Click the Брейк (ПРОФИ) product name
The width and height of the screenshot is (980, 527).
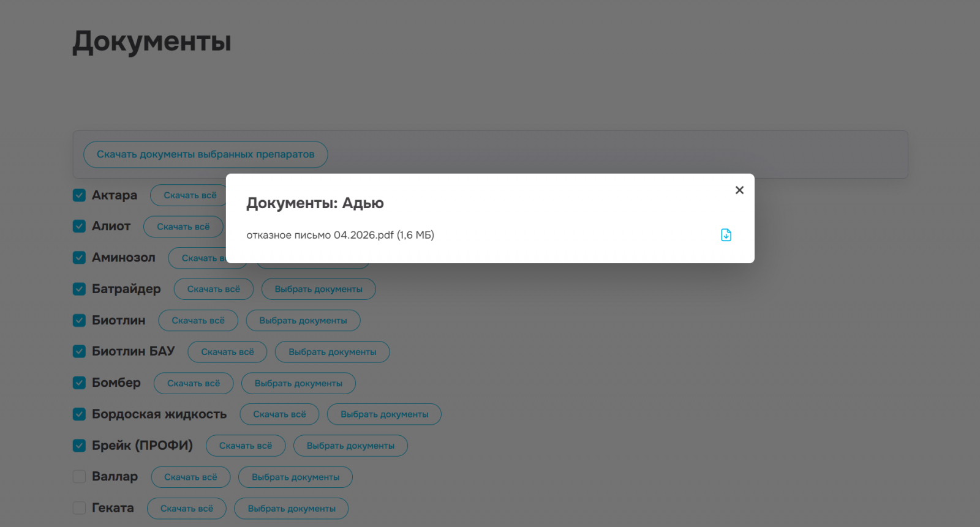coord(142,446)
